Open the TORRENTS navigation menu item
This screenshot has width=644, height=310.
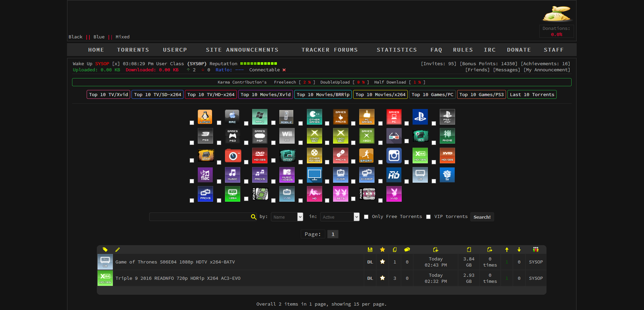133,50
